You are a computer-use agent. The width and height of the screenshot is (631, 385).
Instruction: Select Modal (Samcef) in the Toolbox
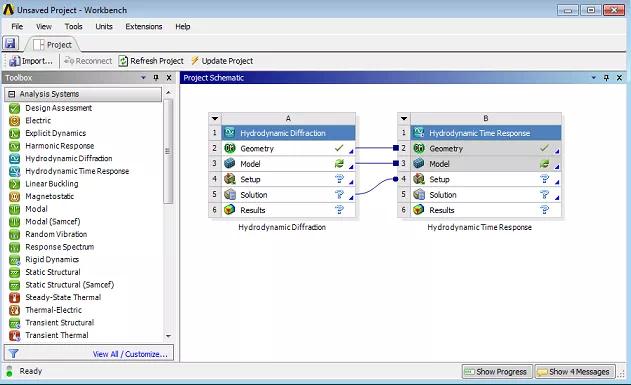[44, 222]
